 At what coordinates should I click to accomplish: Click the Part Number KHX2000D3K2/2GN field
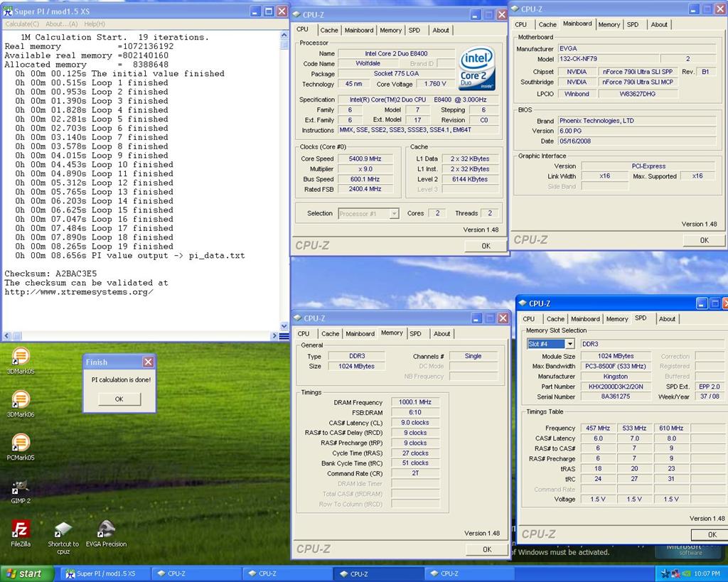click(615, 387)
